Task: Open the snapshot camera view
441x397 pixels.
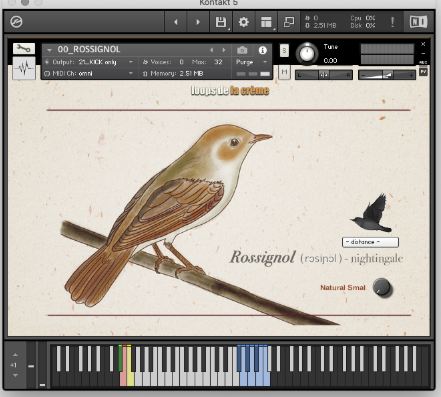Action: point(242,50)
